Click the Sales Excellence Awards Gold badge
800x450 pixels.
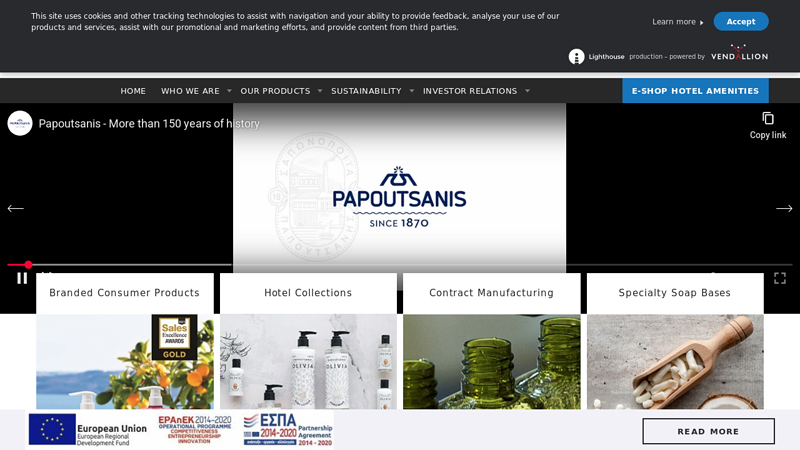click(174, 337)
